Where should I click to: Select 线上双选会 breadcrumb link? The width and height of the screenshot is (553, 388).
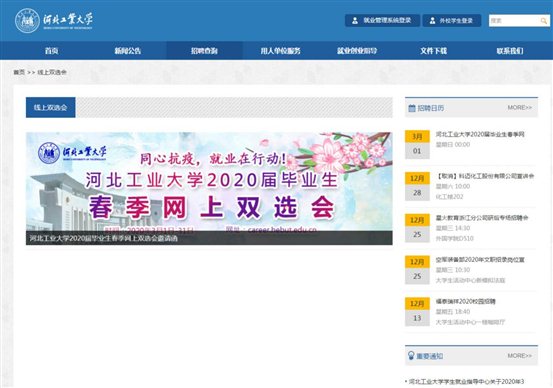52,72
